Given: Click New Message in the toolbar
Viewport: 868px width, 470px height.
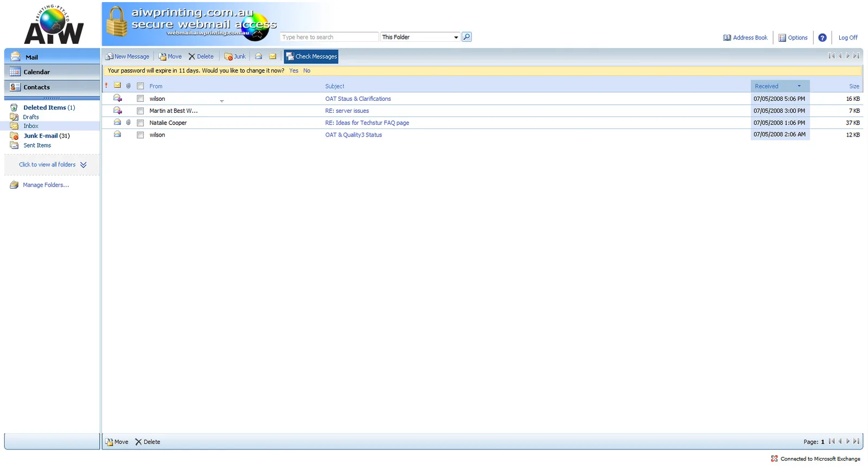Looking at the screenshot, I should pyautogui.click(x=127, y=56).
